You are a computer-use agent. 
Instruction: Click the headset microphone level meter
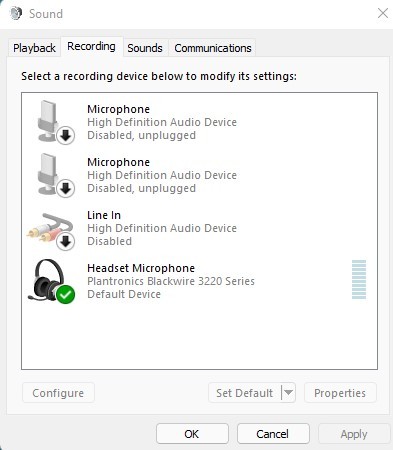point(359,279)
